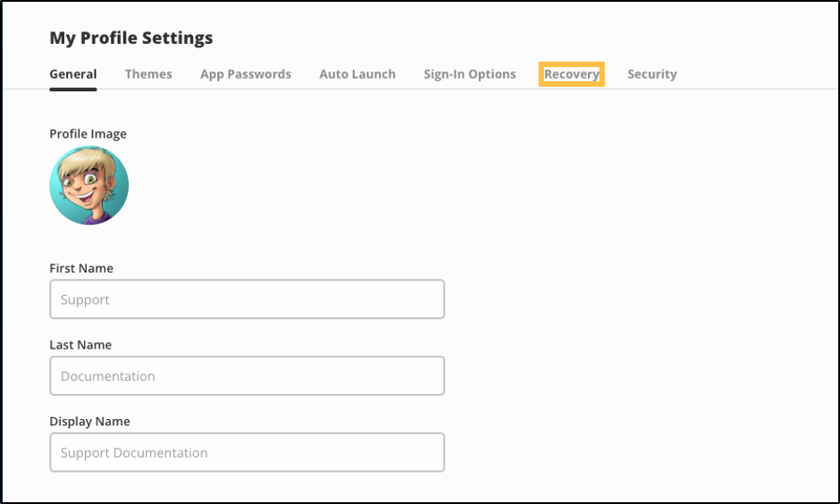
Task: Select the General tab
Action: pos(73,74)
